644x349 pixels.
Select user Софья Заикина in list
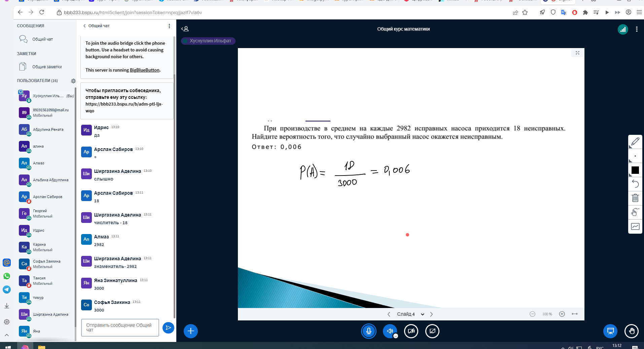[x=45, y=264]
